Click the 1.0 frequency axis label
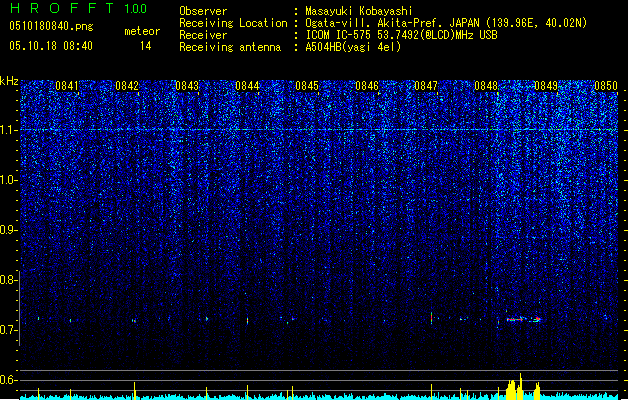 coord(8,180)
